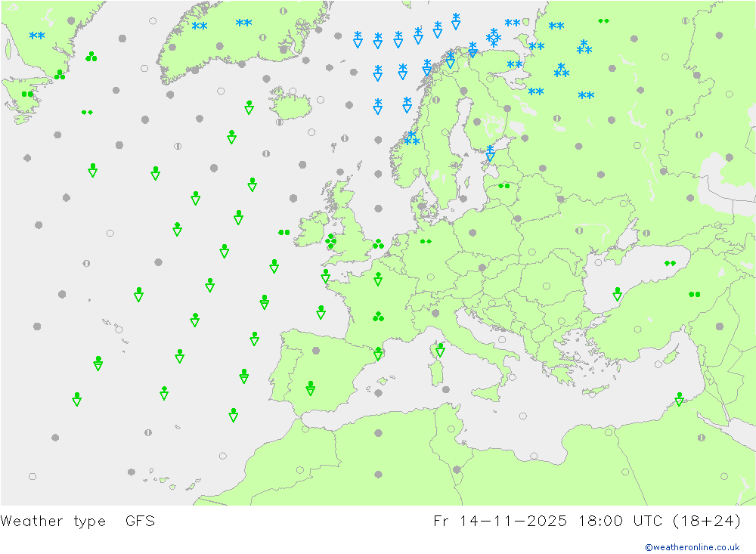Click the shower symbol on the Egyptian coast
Viewport: 756px width, 554px height.
(680, 399)
